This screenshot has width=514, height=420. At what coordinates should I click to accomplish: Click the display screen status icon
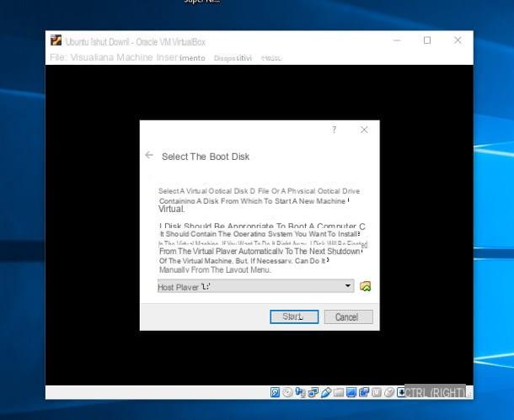click(x=351, y=392)
